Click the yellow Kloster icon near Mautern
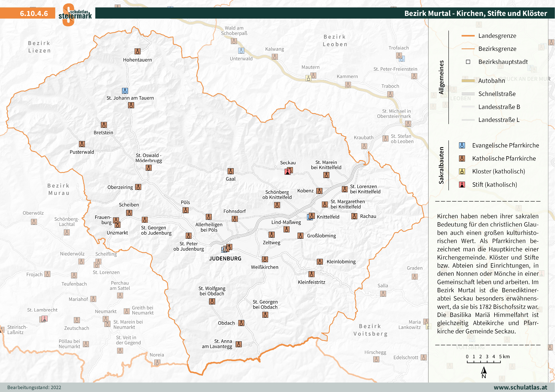 pos(308,78)
